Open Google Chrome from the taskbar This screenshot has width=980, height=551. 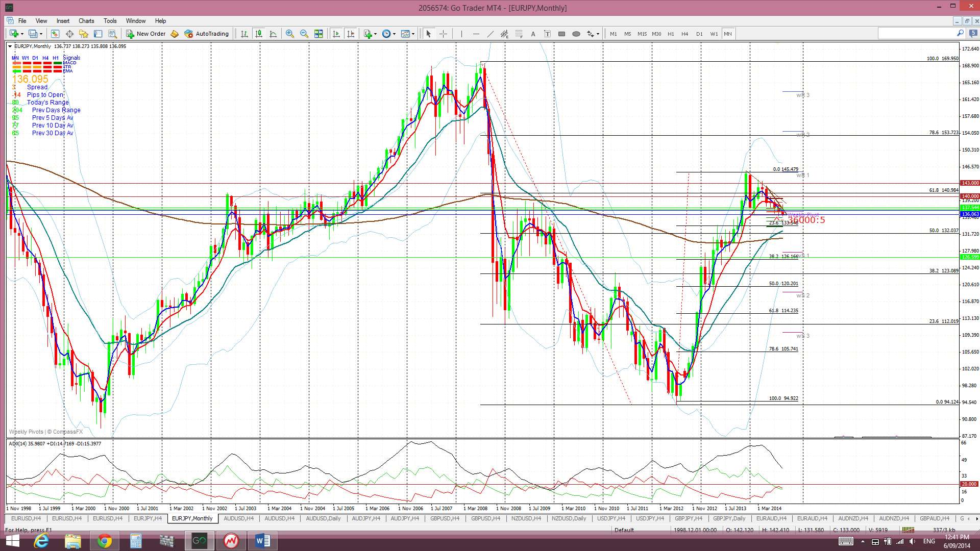[104, 541]
